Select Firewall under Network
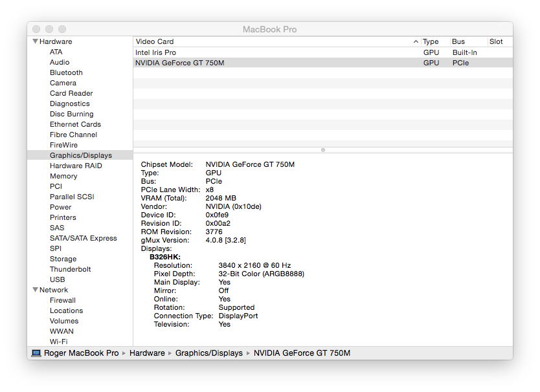This screenshot has width=540, height=392. click(x=63, y=300)
